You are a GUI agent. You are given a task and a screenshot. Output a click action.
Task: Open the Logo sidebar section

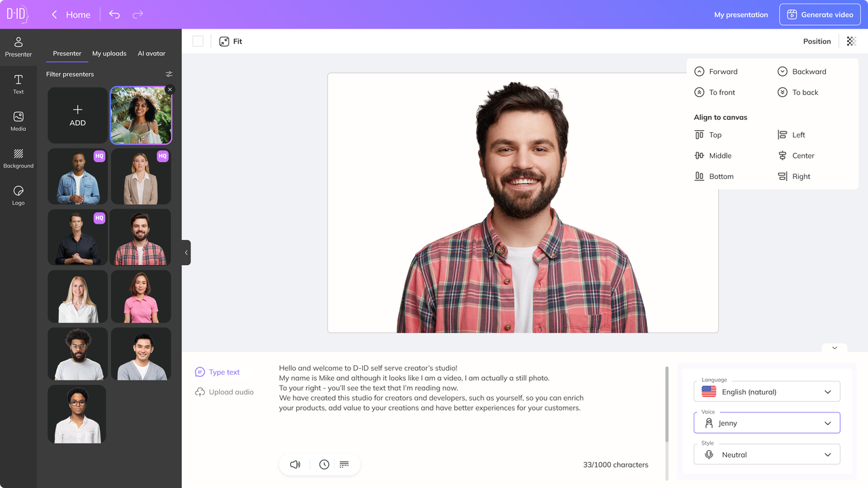click(x=18, y=196)
